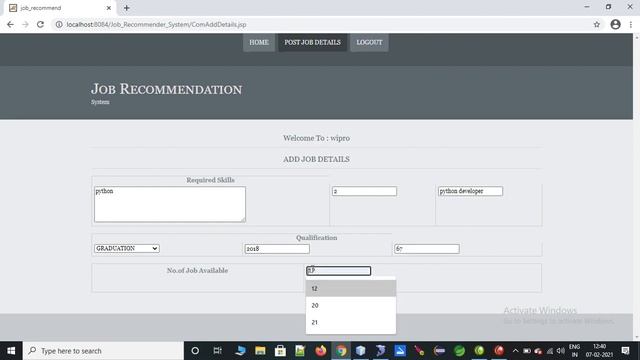640x360 pixels.
Task: Click the LOGOUT menu item
Action: click(x=369, y=42)
